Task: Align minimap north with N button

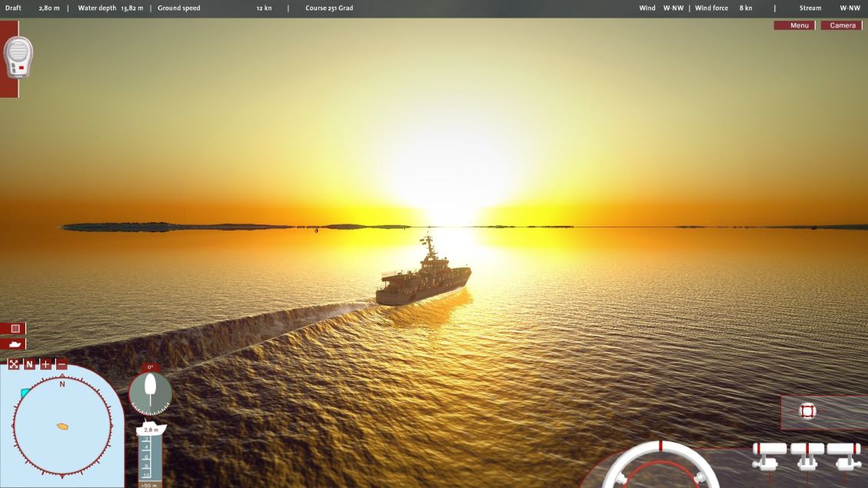Action: pos(29,364)
